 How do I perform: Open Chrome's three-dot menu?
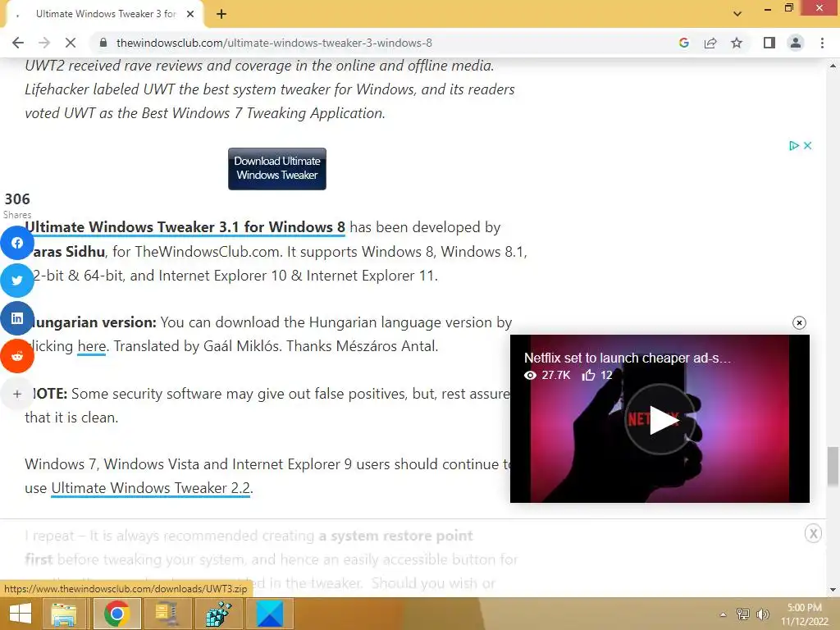(x=822, y=43)
